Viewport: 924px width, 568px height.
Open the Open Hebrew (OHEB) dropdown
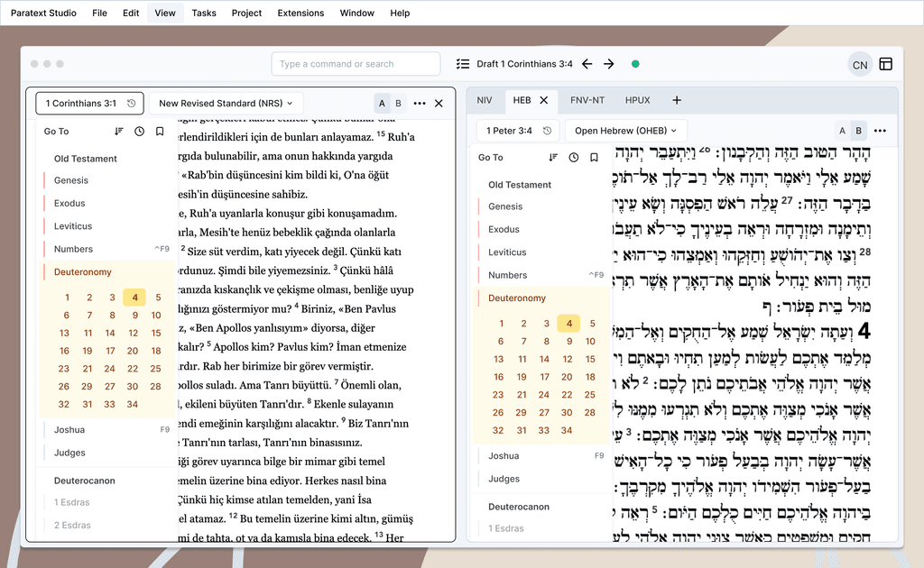point(626,131)
